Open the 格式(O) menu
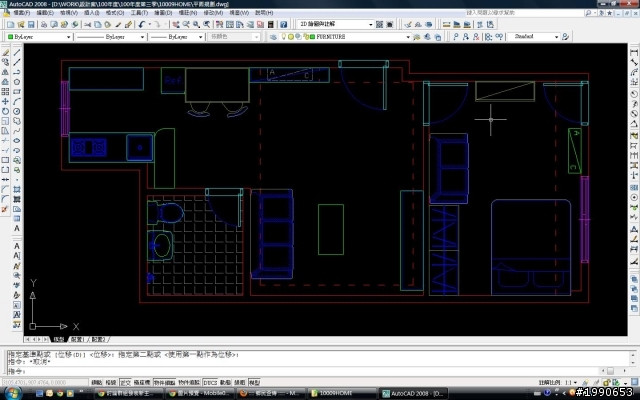 115,13
